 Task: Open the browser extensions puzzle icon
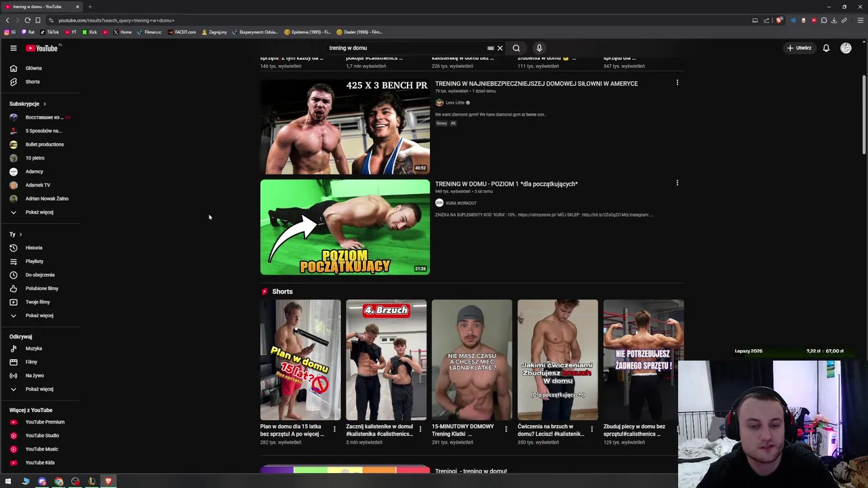coord(824,20)
